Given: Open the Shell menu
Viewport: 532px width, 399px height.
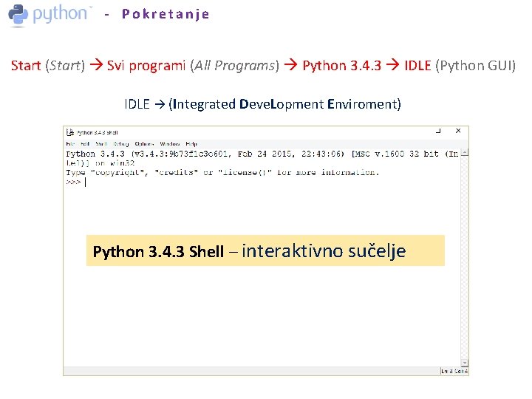Looking at the screenshot, I should tap(101, 144).
